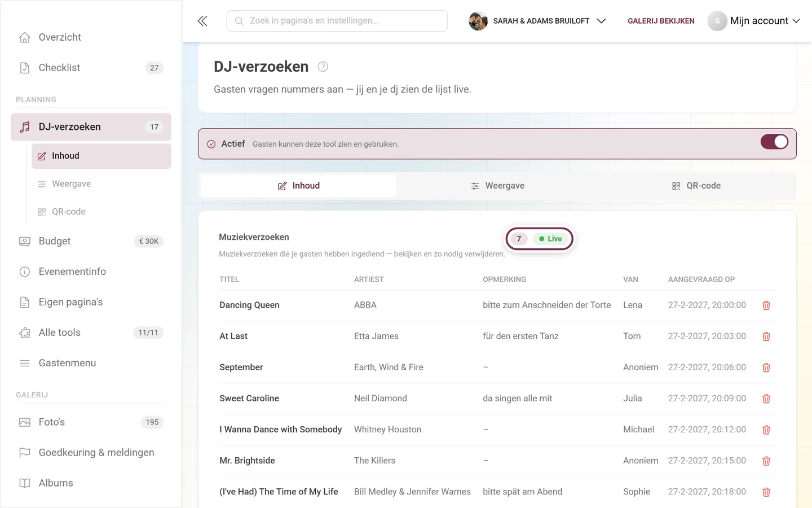The image size is (812, 508).
Task: Open the Mijn account menu
Action: 754,21
